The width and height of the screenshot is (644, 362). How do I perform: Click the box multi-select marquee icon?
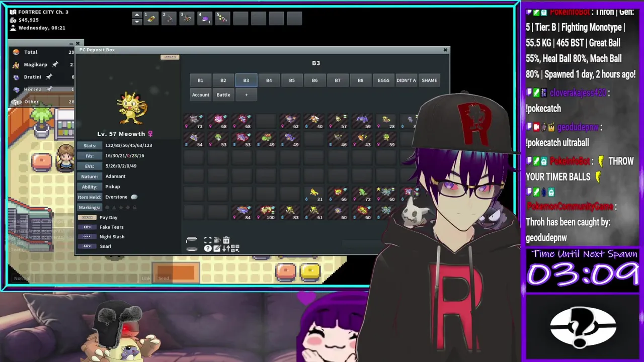[208, 240]
